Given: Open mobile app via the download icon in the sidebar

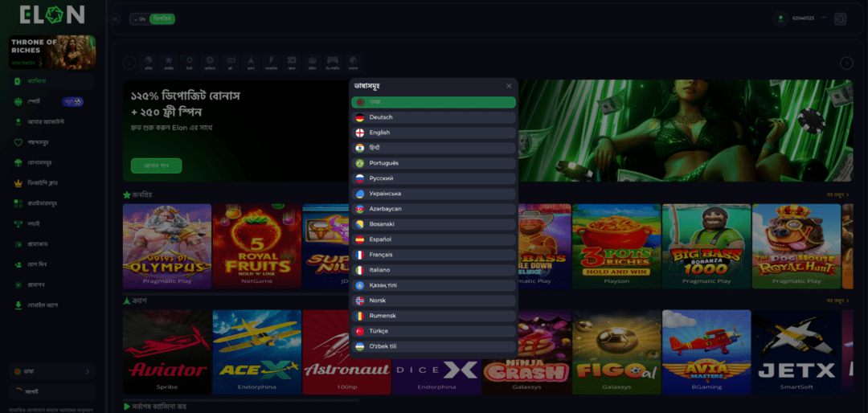Looking at the screenshot, I should [52, 305].
